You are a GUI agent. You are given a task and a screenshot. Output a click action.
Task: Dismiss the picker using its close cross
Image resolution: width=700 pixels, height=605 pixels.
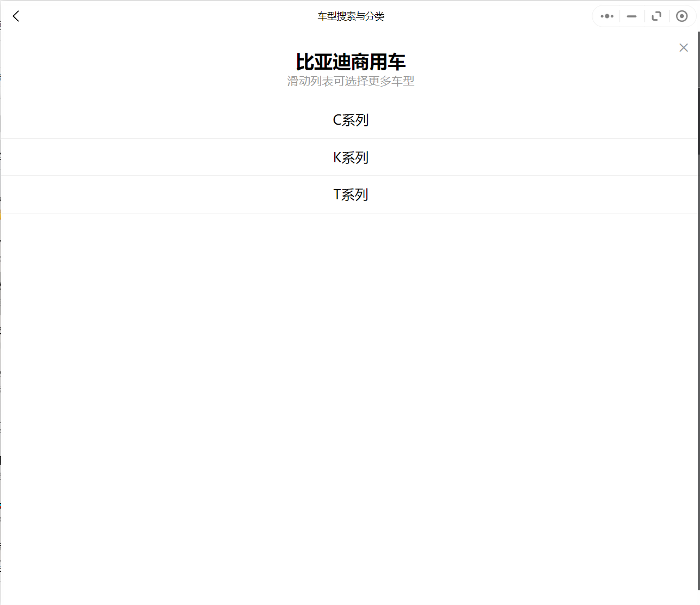(x=683, y=47)
